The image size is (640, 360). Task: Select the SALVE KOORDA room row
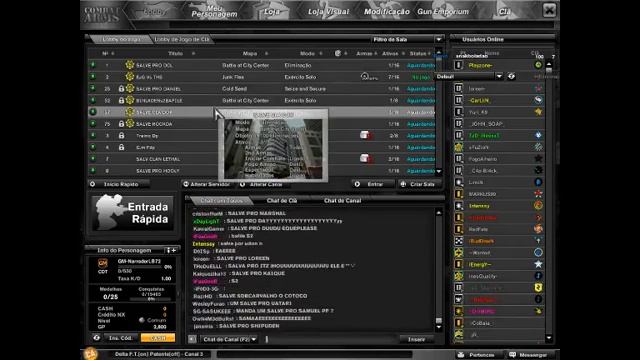[x=261, y=124]
